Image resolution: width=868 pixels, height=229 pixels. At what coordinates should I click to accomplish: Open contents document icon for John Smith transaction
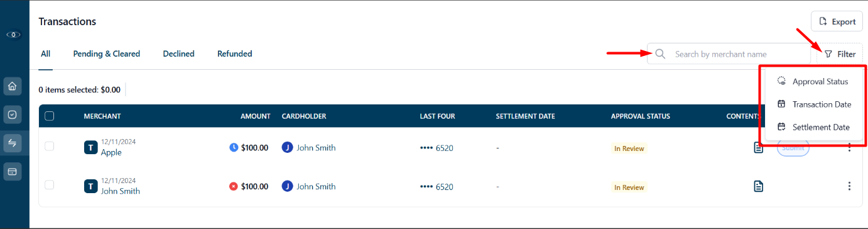pyautogui.click(x=759, y=186)
